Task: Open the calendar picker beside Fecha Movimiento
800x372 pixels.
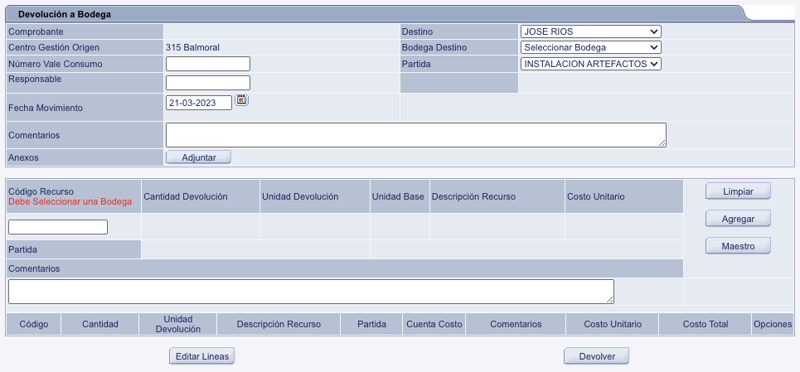Action: tap(241, 100)
